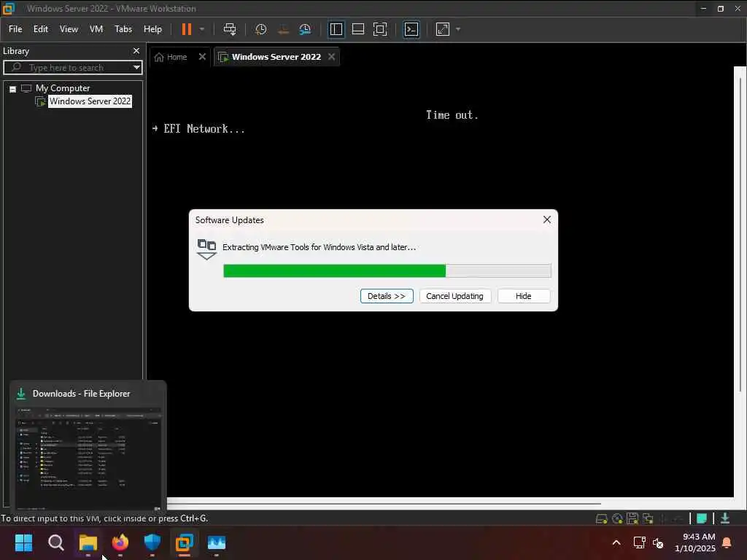Open Windows taskbar search
The image size is (747, 560).
[55, 542]
